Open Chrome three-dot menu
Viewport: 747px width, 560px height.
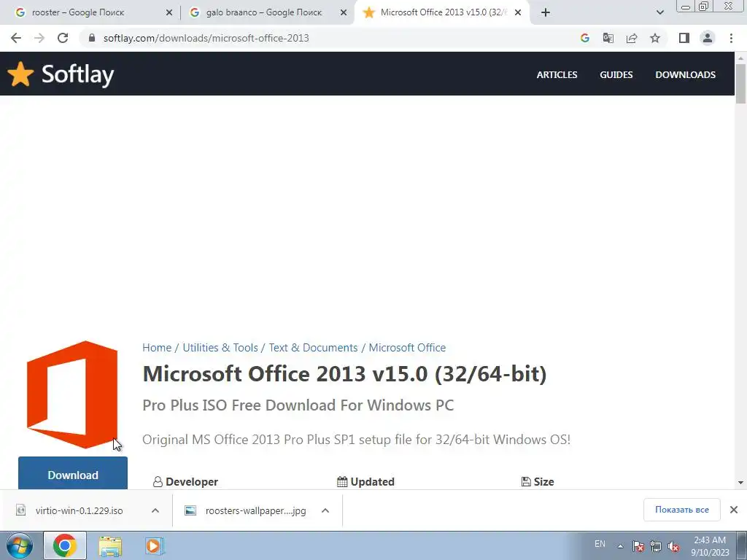pos(731,38)
